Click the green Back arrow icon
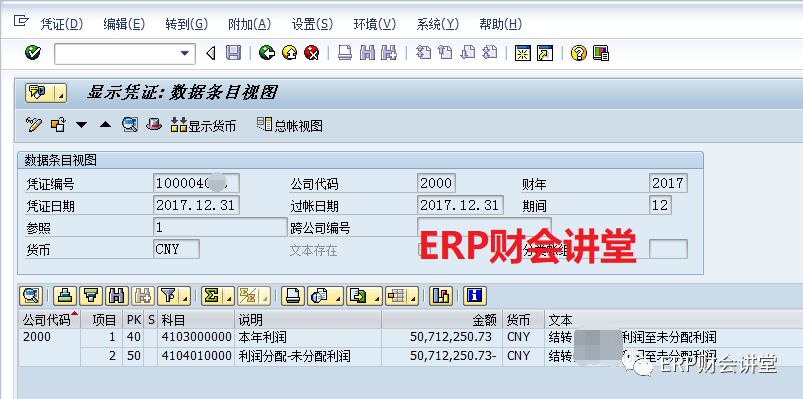 tap(267, 53)
